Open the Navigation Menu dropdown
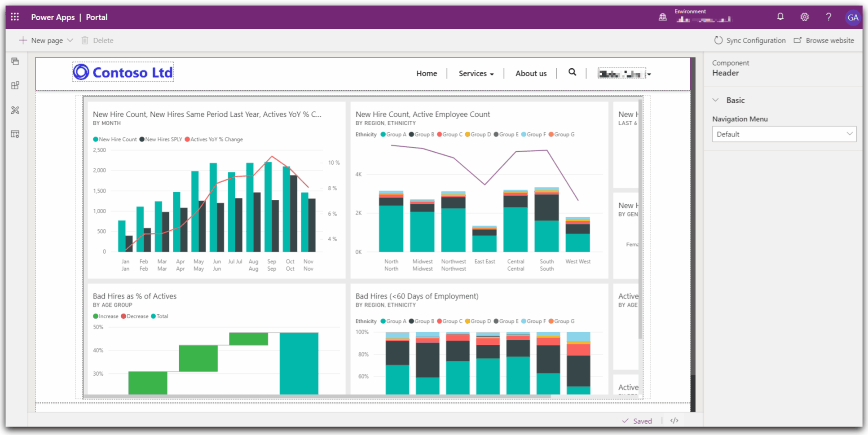 (x=784, y=134)
